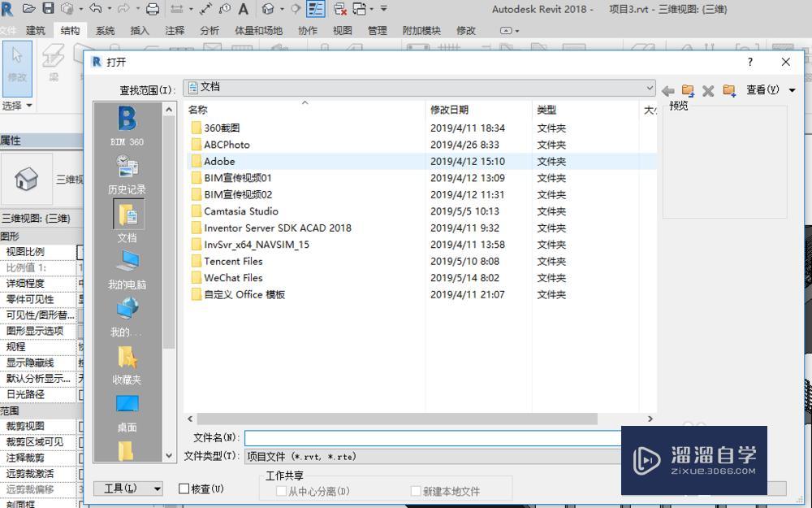Expand the 3D view icon dropdown arrow
812x508 pixels.
pos(282,9)
